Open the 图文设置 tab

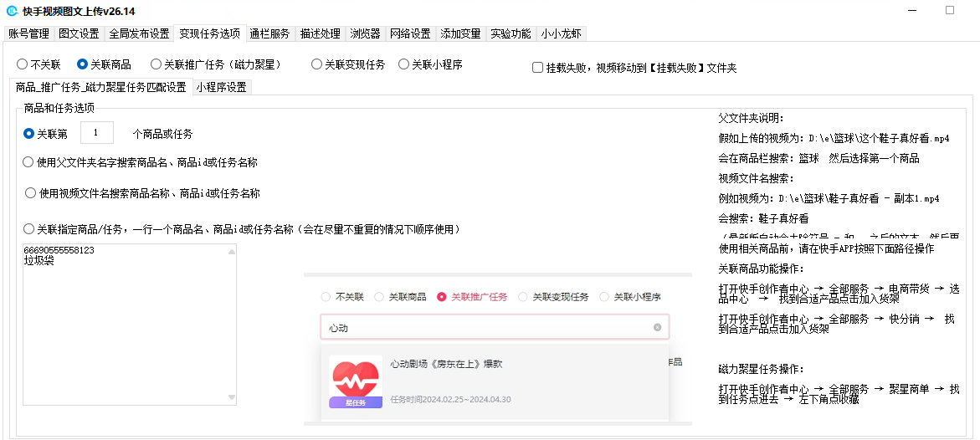click(x=79, y=33)
